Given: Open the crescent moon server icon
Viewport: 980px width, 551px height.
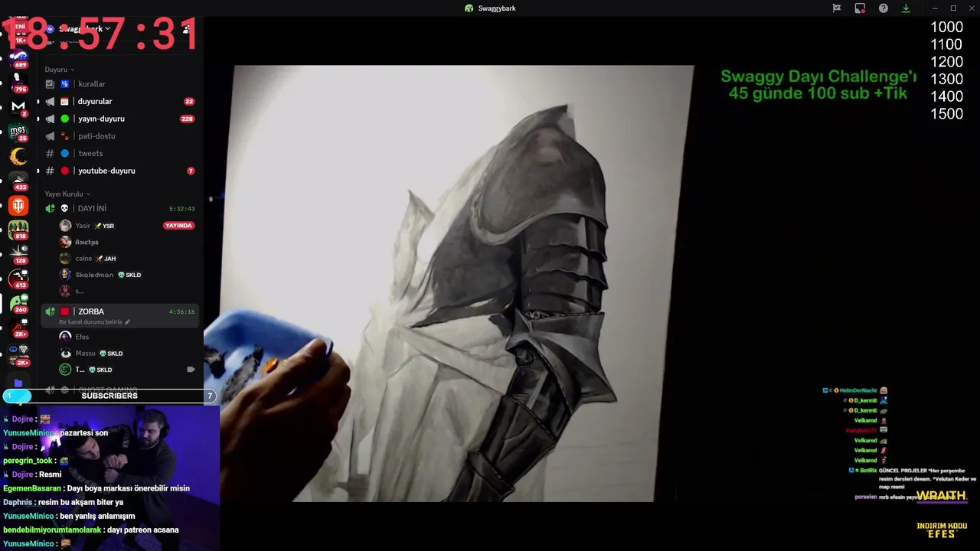Looking at the screenshot, I should 19,156.
